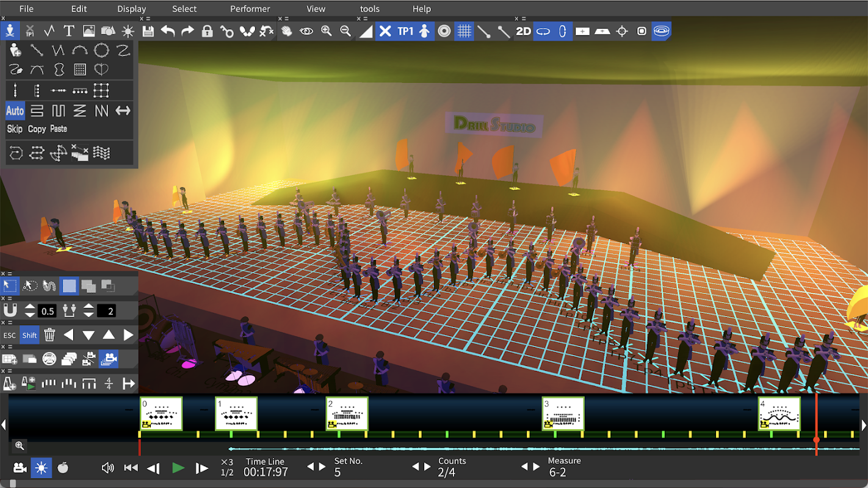Open the image insert tool
868x488 pixels.
click(89, 31)
